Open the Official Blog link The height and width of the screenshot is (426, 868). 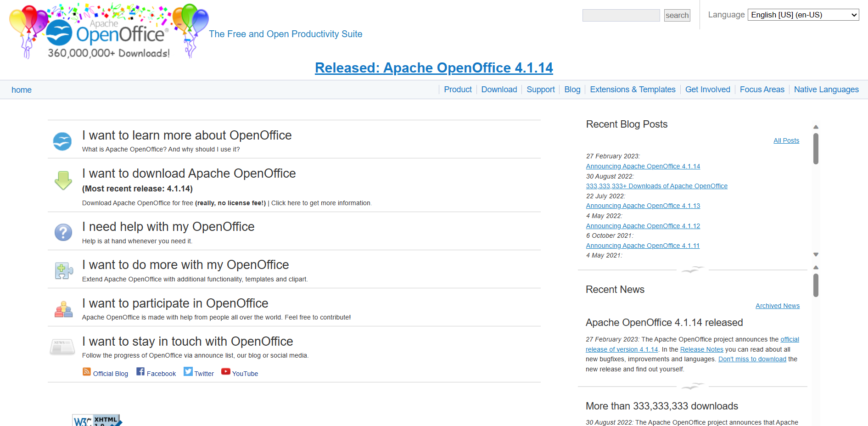[x=111, y=374]
